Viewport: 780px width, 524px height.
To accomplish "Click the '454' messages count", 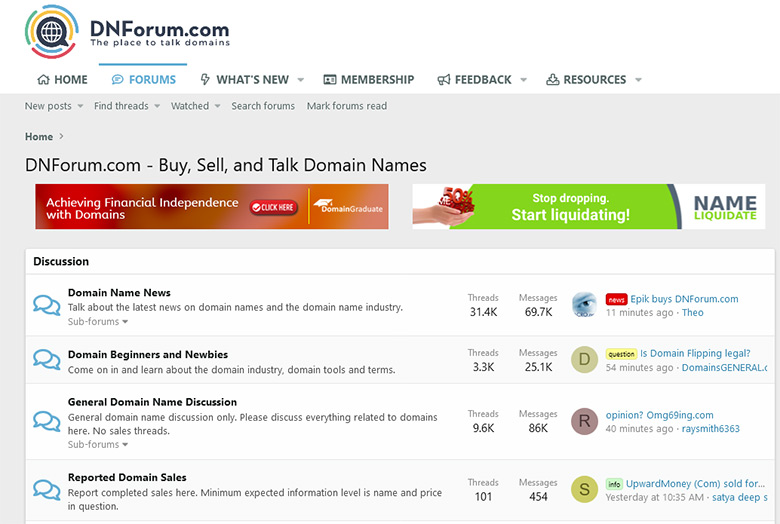I will pos(538,497).
